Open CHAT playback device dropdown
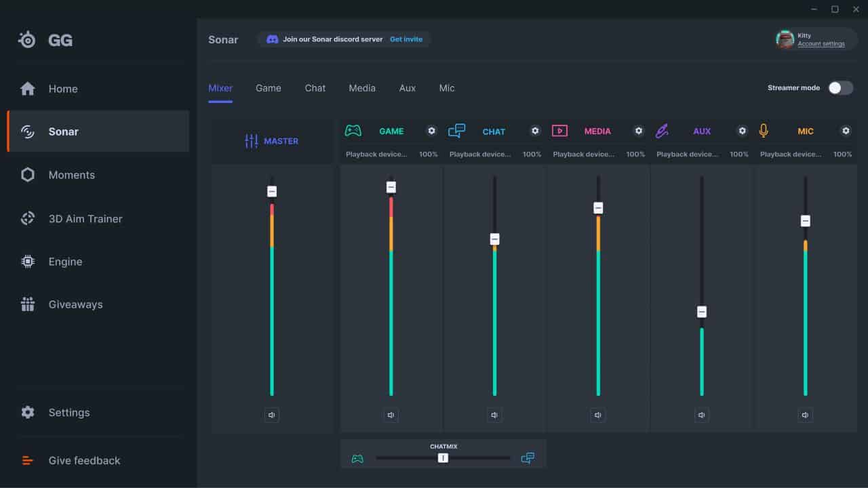This screenshot has width=868, height=488. click(480, 155)
